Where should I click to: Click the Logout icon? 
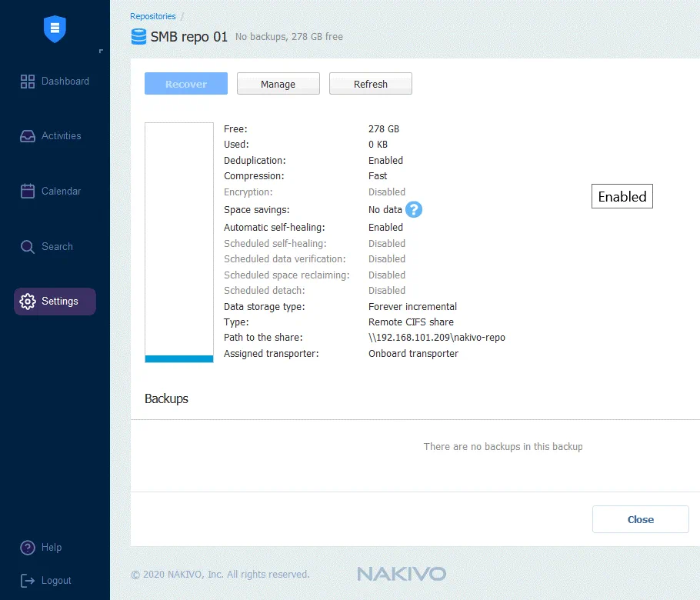pos(28,581)
